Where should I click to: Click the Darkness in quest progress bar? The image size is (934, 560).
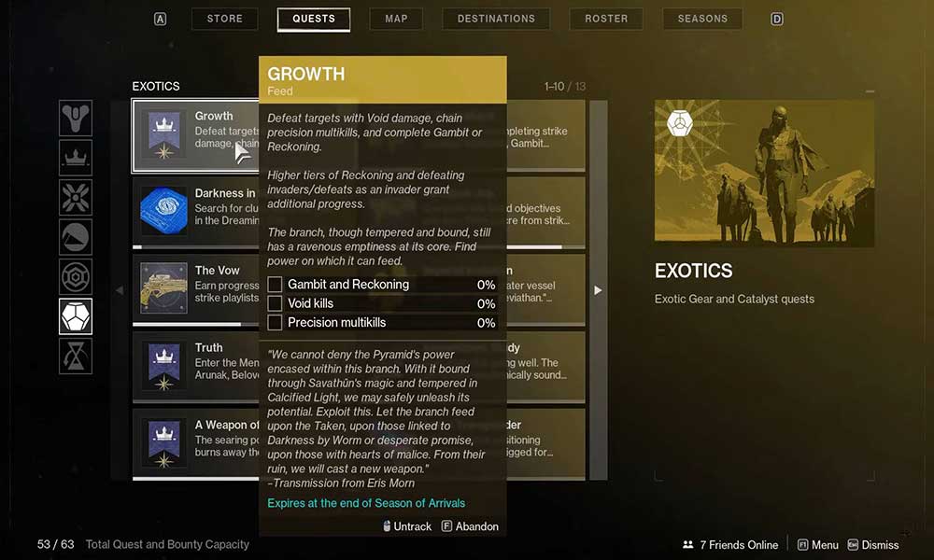pyautogui.click(x=196, y=246)
